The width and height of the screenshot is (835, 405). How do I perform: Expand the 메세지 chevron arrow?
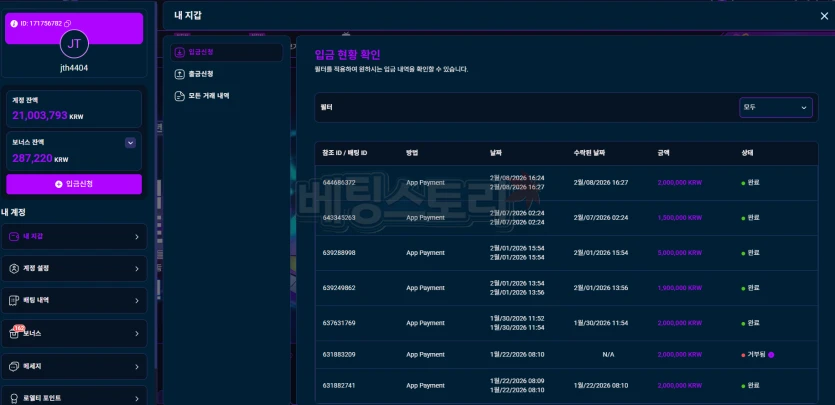point(137,367)
